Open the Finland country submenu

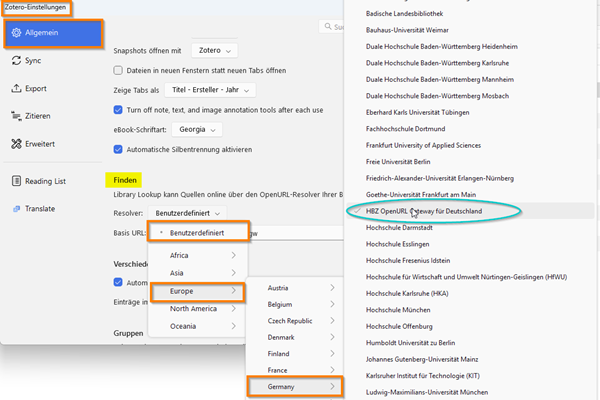[295, 354]
